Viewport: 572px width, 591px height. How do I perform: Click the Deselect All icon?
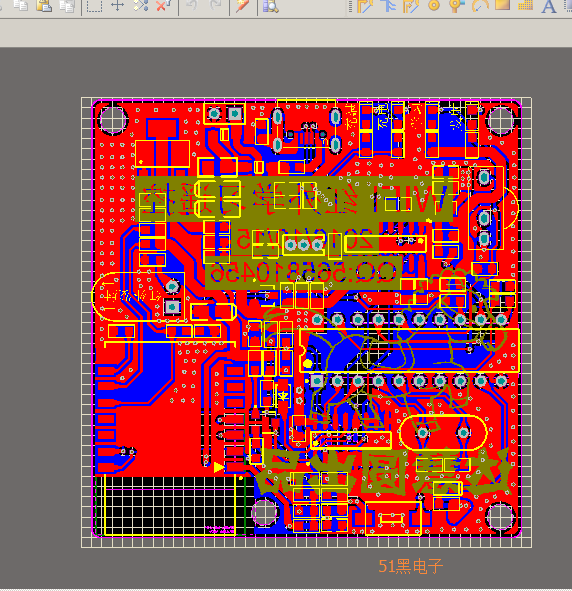point(141,5)
